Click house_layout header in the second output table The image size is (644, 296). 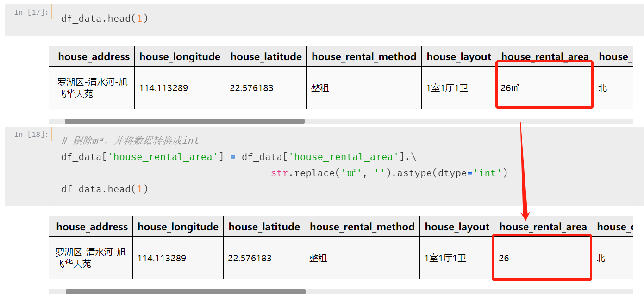tap(457, 227)
